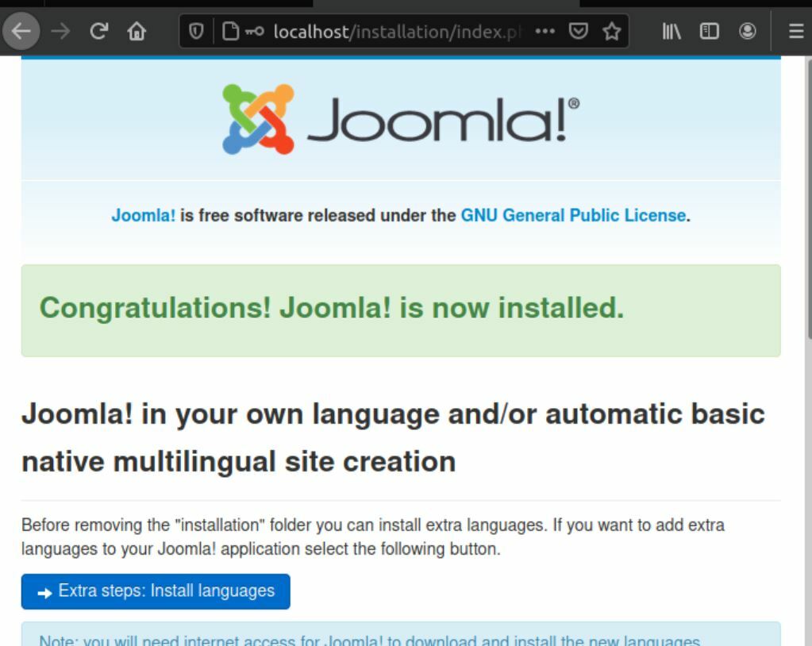Click the Joomla! logo image
The width and height of the screenshot is (812, 646).
401,119
